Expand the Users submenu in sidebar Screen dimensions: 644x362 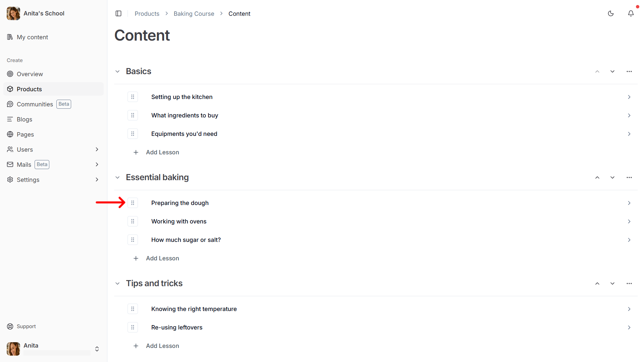[x=97, y=149]
